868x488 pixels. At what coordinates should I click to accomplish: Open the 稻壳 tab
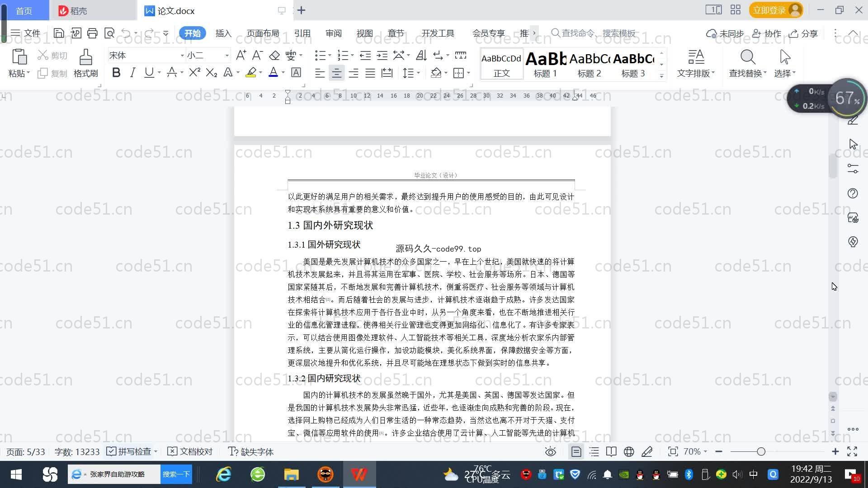(93, 10)
